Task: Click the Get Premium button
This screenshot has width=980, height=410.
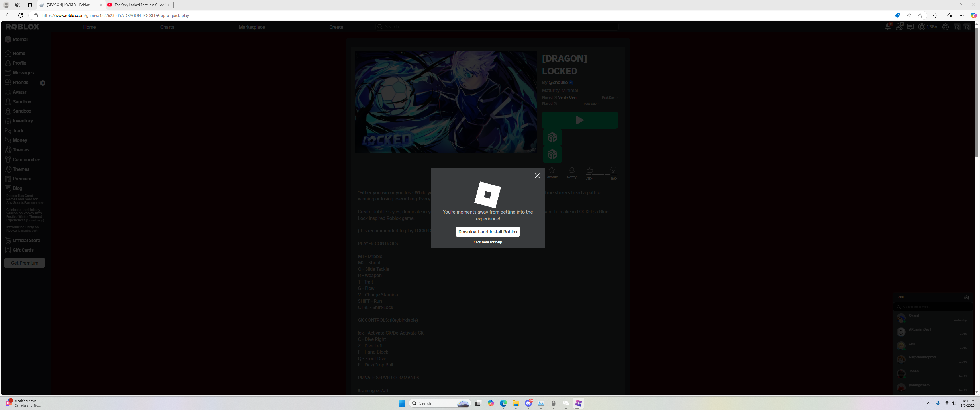Action: (25, 263)
